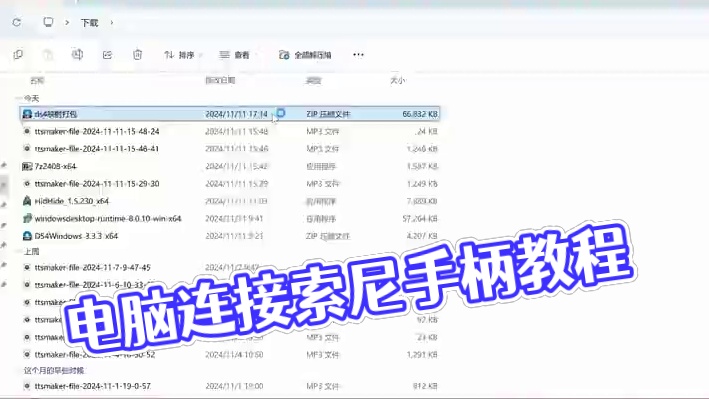Expand chevron after 下载 in breadcrumb
Screen dimensions: 709x399
point(111,22)
